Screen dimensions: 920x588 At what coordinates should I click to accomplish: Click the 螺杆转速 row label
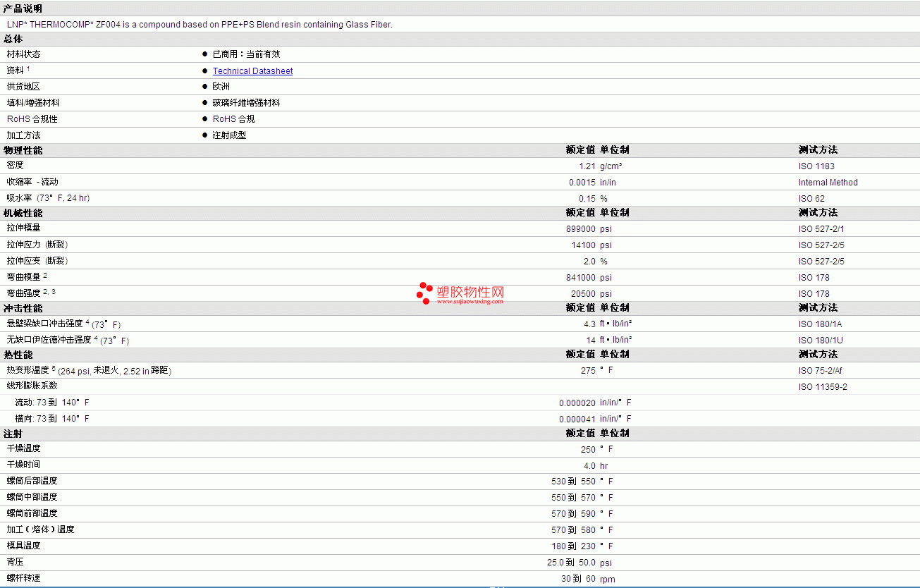pos(24,578)
